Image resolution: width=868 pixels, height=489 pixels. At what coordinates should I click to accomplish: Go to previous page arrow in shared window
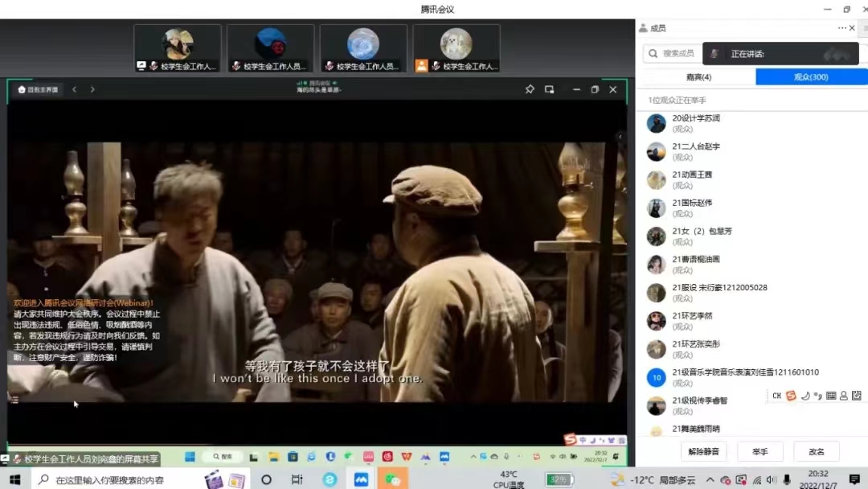click(75, 90)
